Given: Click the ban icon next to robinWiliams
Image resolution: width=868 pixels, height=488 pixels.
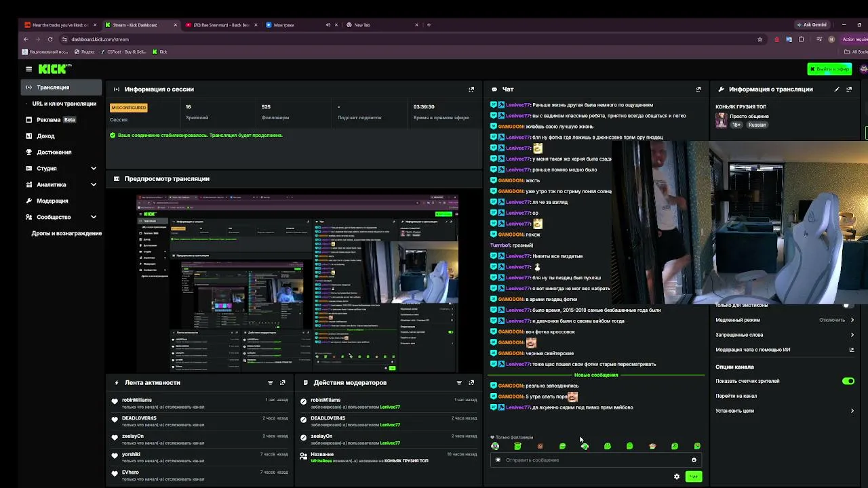Looking at the screenshot, I should click(304, 401).
